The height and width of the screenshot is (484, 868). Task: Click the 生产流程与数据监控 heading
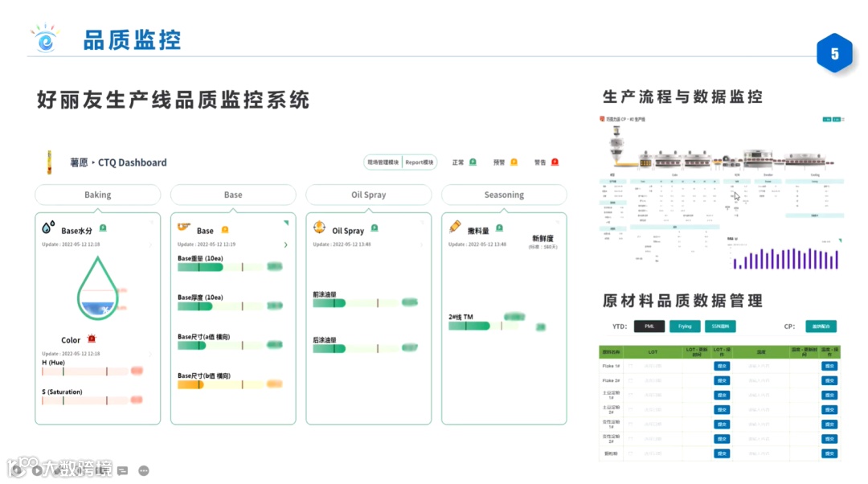682,97
